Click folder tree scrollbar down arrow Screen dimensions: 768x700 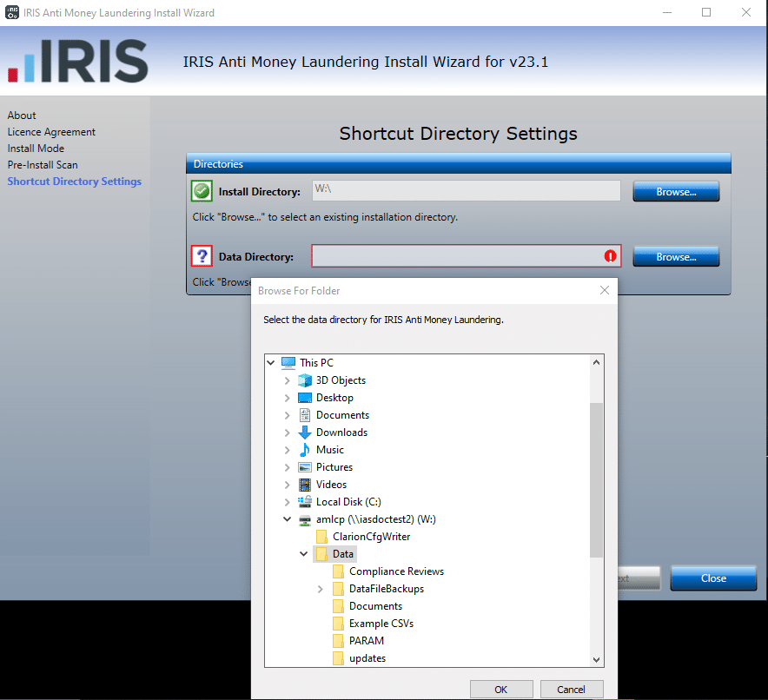point(596,659)
